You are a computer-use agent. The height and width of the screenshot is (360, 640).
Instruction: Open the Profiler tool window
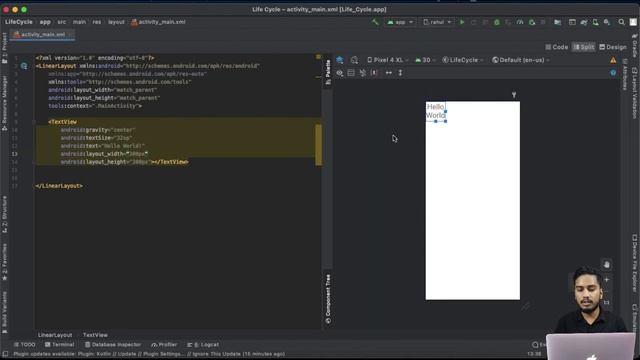point(164,344)
